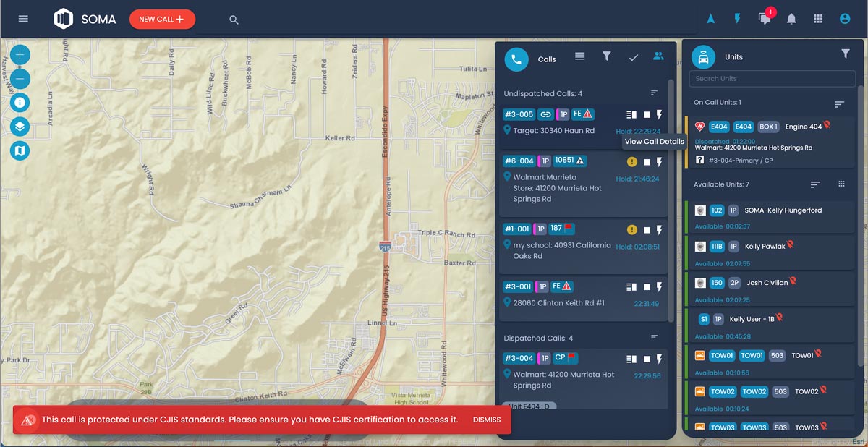Open the notifications bell
The width and height of the screenshot is (868, 447).
[791, 19]
